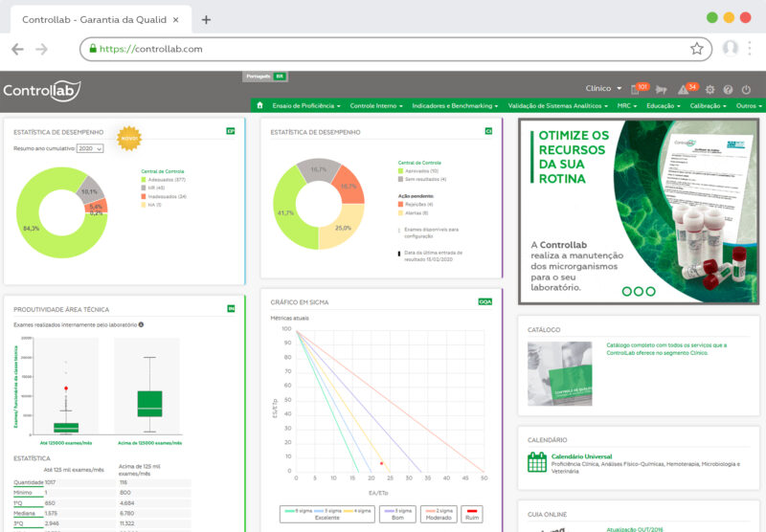
Task: Expand Controle Interno menu
Action: pos(376,106)
